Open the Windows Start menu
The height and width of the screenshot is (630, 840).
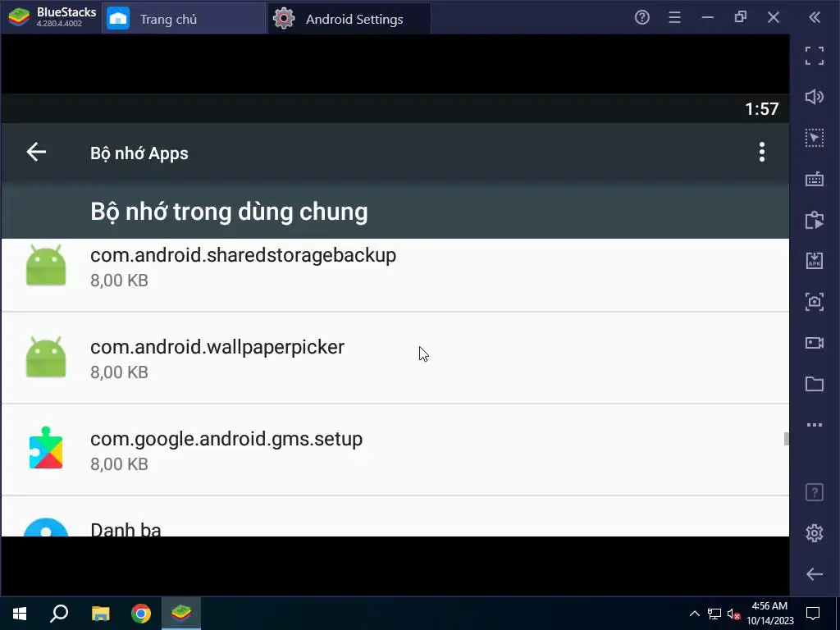pos(20,614)
